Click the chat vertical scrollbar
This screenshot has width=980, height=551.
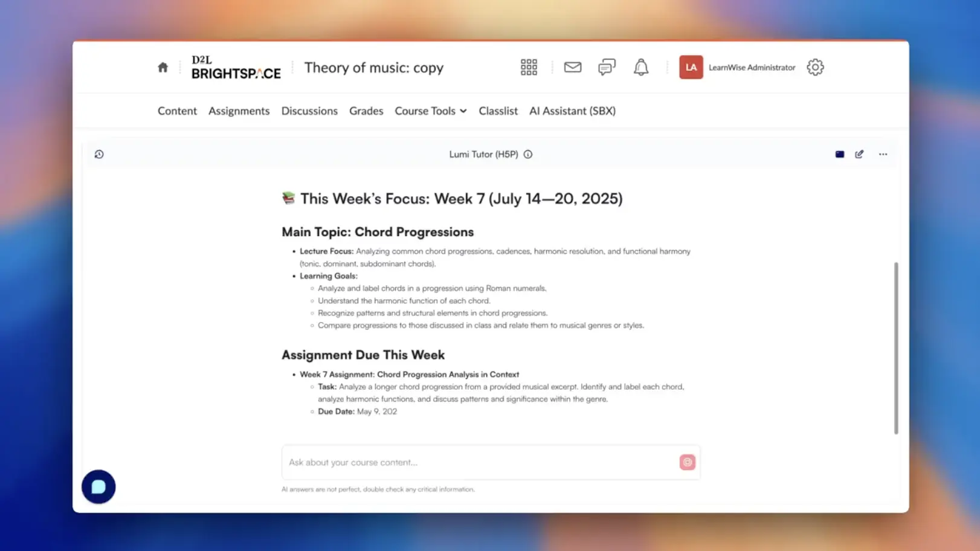895,347
